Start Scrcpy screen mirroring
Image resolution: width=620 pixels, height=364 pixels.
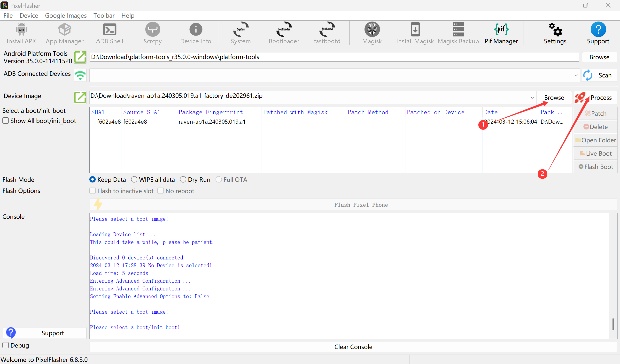(x=153, y=33)
